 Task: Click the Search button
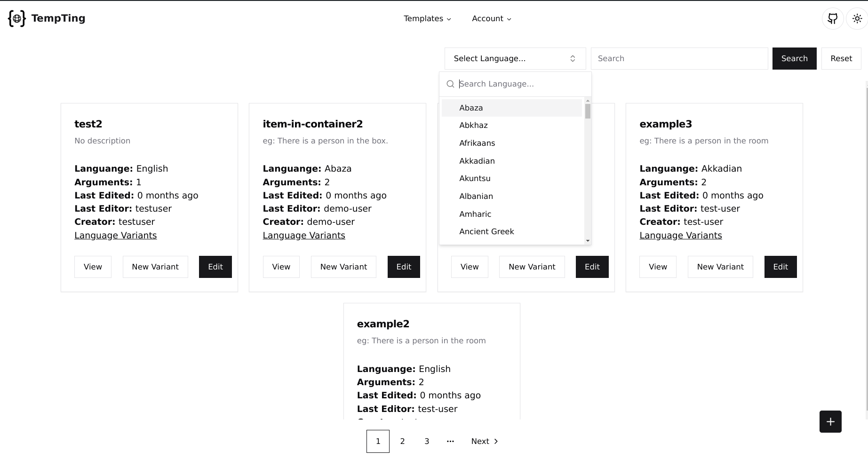[794, 59]
